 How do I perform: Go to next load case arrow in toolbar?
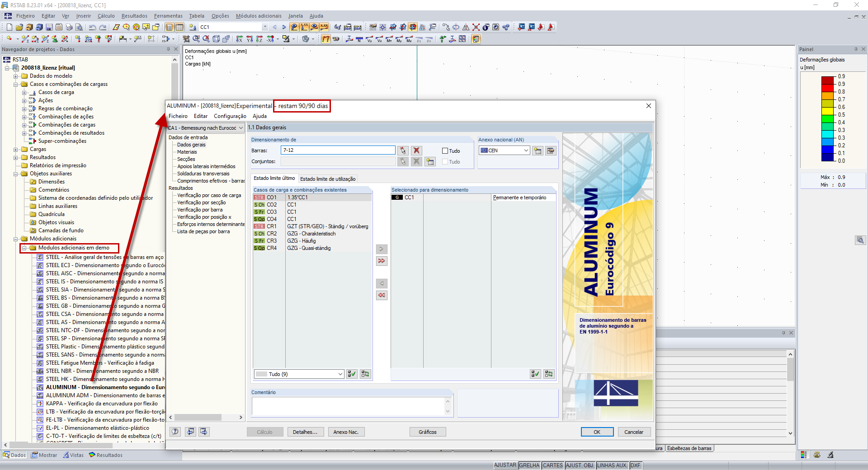click(x=284, y=27)
